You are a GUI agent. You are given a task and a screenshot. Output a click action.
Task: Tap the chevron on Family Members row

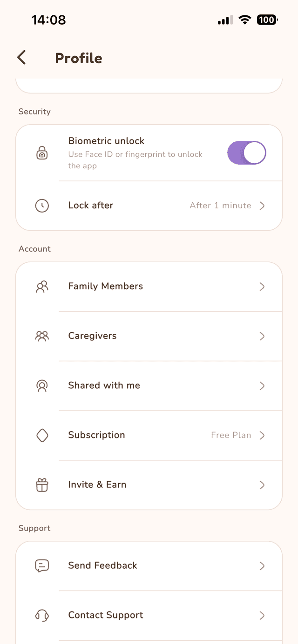click(262, 286)
